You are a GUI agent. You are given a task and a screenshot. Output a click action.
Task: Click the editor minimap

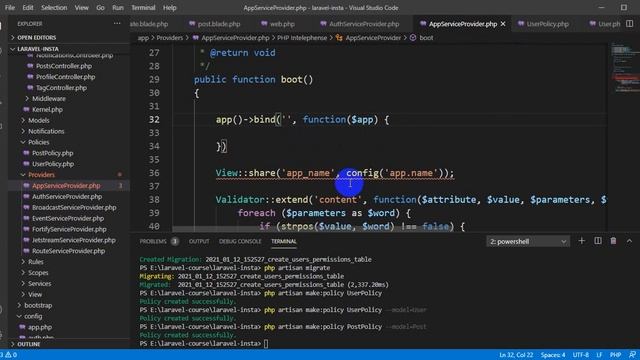tap(624, 136)
